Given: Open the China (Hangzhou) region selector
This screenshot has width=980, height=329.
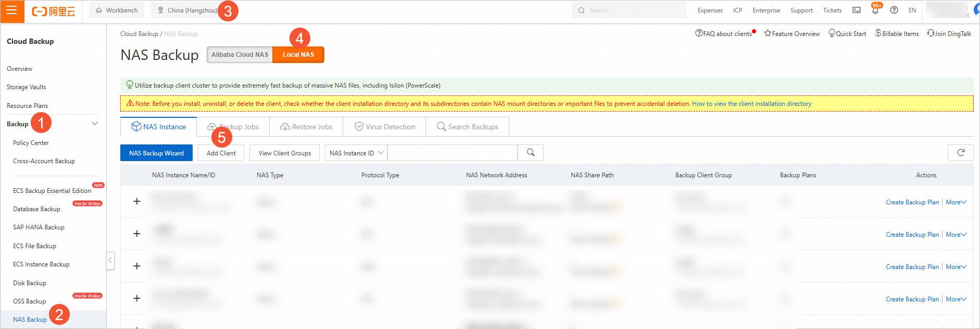Looking at the screenshot, I should point(187,10).
